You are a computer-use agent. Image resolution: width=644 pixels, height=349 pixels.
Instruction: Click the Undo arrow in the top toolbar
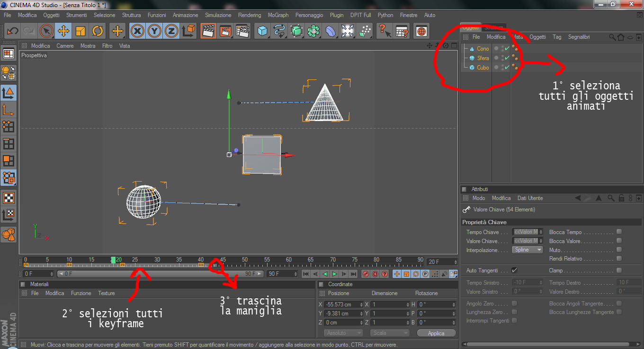[x=12, y=31]
